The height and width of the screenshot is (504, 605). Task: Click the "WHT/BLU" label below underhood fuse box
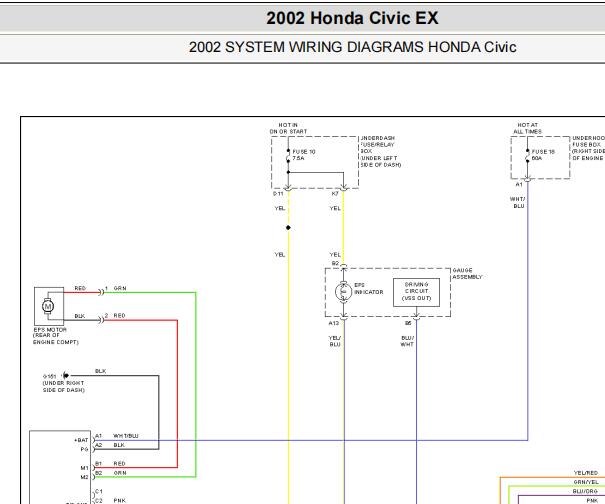517,203
